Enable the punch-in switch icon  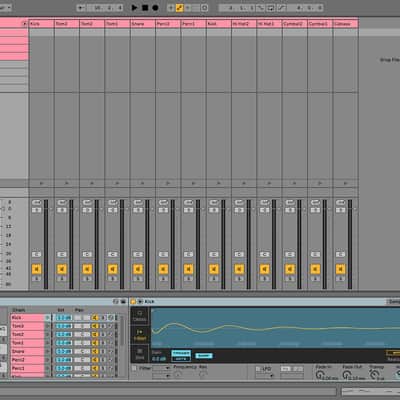pos(261,7)
